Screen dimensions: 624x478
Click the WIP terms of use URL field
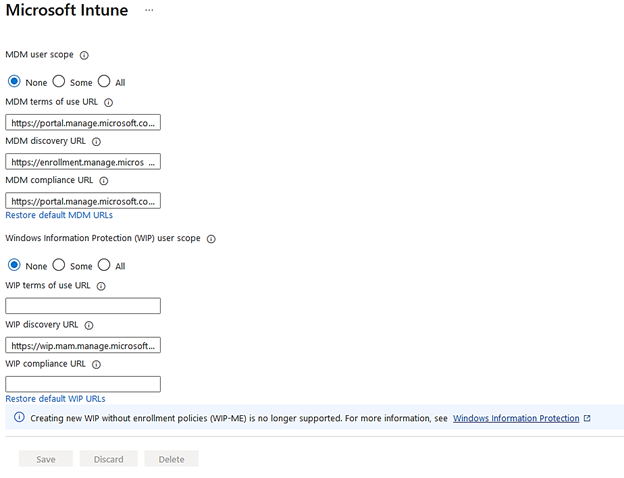tap(83, 306)
